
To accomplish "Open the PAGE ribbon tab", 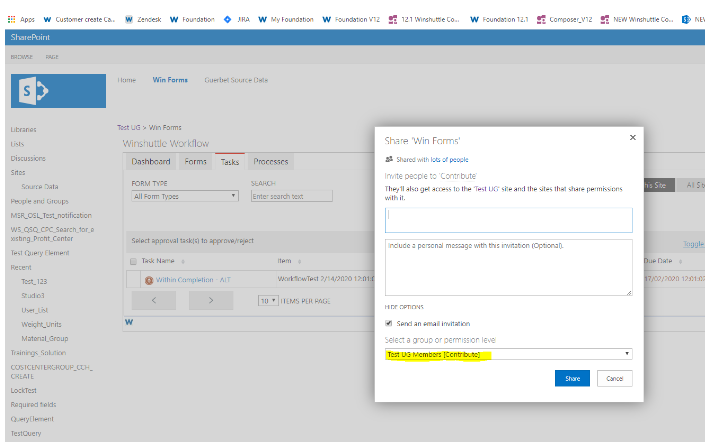I will coord(52,57).
